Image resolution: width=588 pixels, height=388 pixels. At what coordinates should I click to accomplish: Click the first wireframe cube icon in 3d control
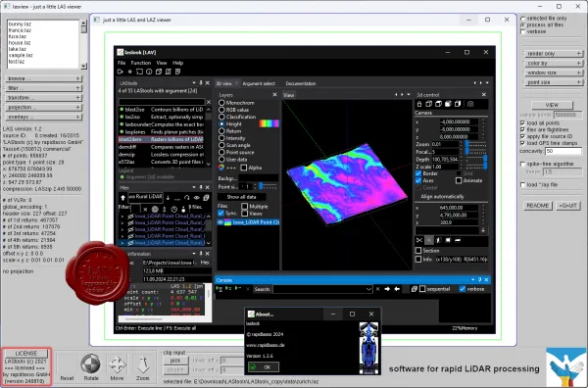point(429,104)
